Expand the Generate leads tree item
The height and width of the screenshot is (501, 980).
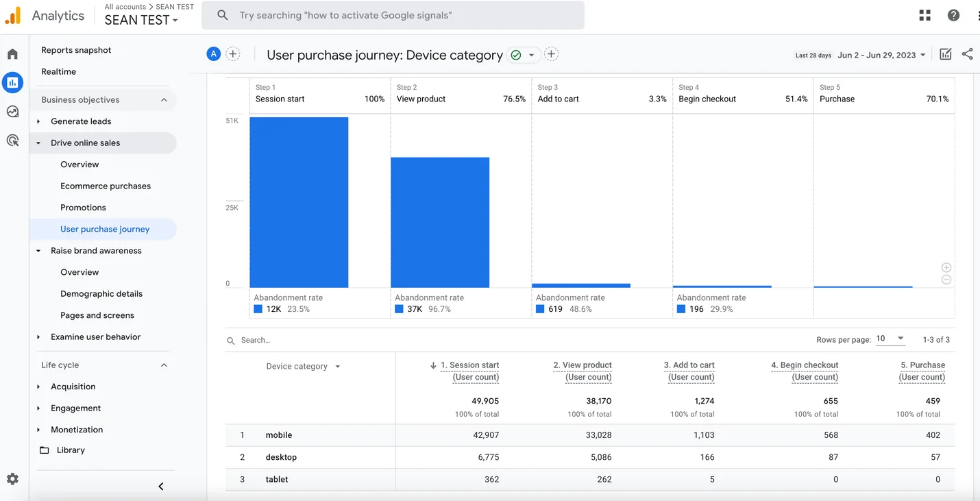click(x=38, y=121)
